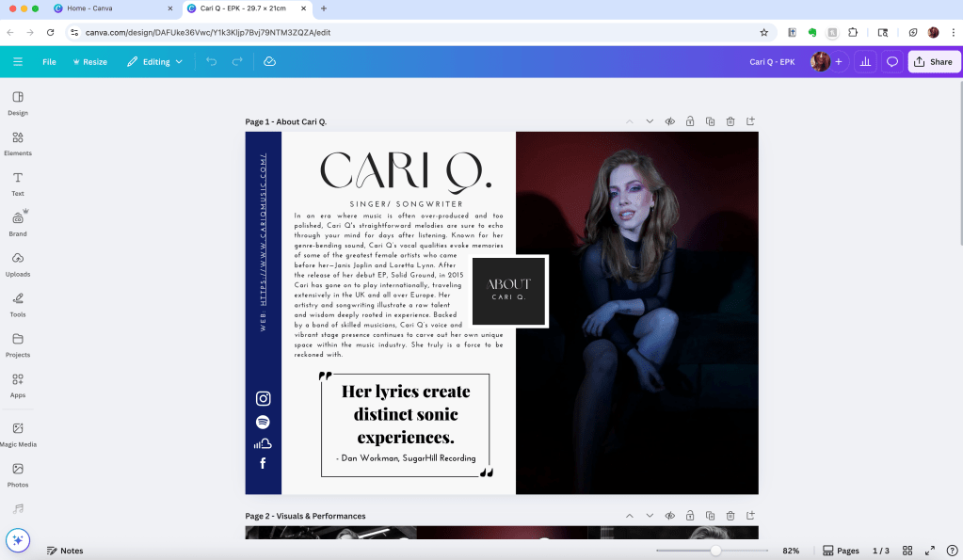Open the Notes panel
Image resolution: width=963 pixels, height=560 pixels.
pos(65,551)
